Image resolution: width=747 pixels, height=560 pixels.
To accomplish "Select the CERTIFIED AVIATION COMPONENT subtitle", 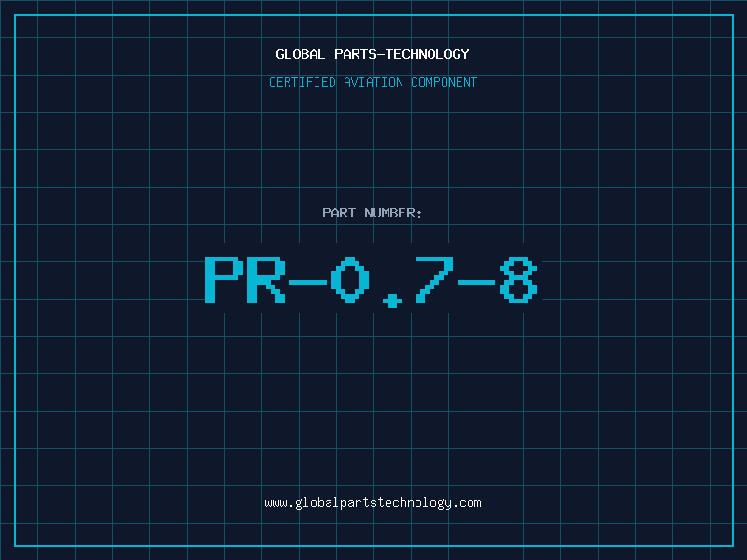I will pos(373,82).
